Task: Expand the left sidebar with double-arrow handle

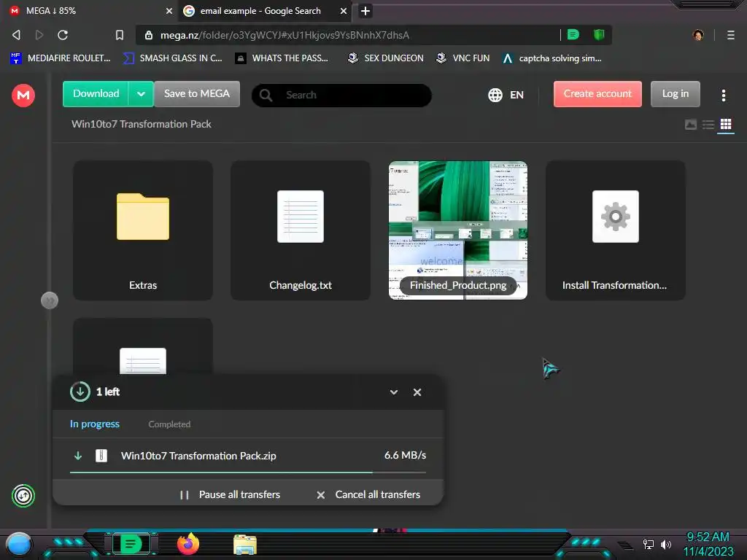Action: tap(50, 300)
